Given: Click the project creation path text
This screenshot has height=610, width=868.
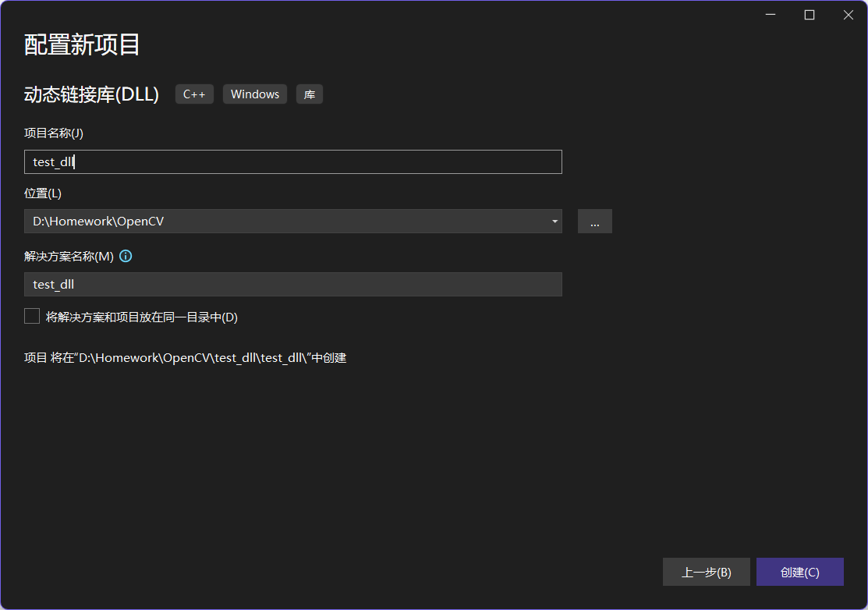Looking at the screenshot, I should [x=185, y=357].
